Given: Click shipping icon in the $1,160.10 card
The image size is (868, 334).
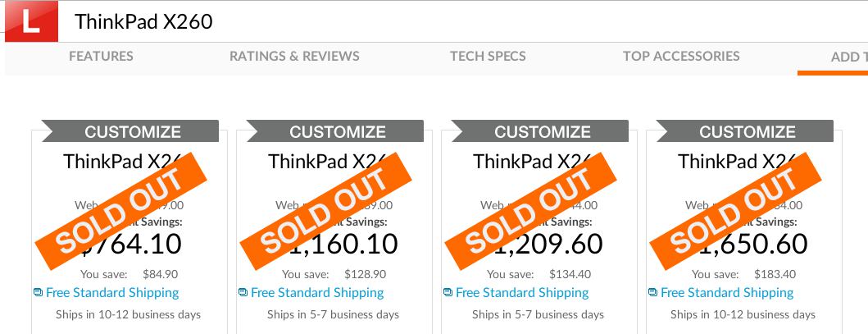Looking at the screenshot, I should tap(243, 293).
